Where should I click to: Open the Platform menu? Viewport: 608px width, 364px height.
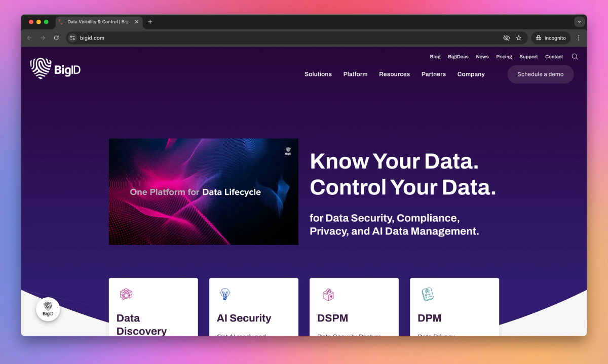point(355,74)
